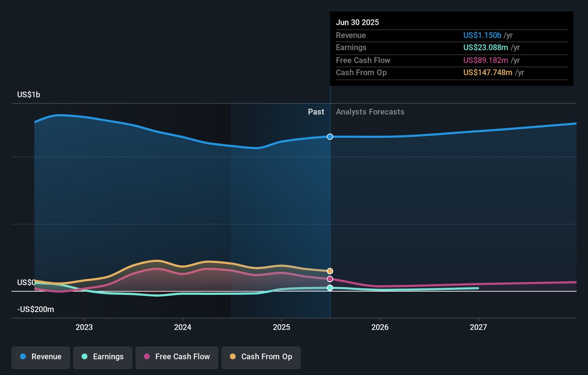Viewport: 588px width, 375px height.
Task: Select the "Analysts Forecasts" label
Action: [x=370, y=112]
